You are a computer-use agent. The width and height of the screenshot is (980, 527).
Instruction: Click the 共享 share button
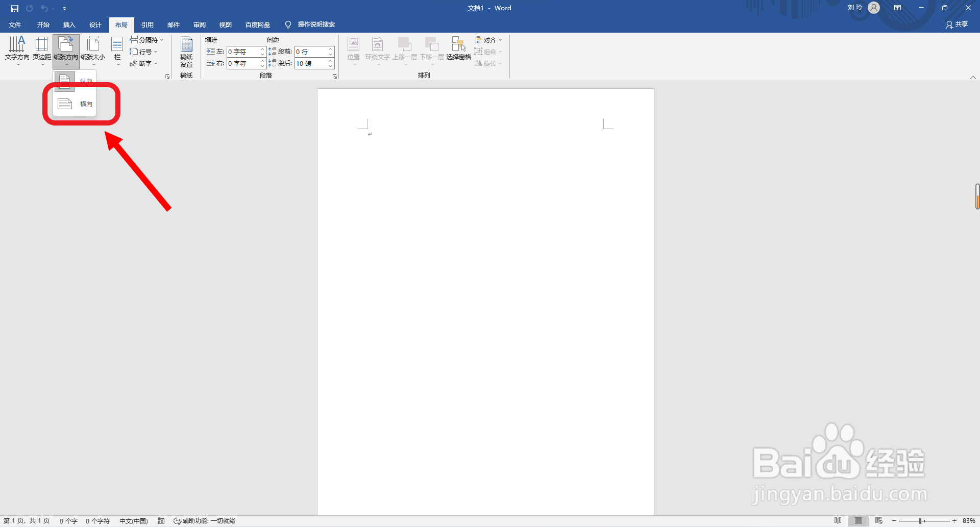(957, 24)
